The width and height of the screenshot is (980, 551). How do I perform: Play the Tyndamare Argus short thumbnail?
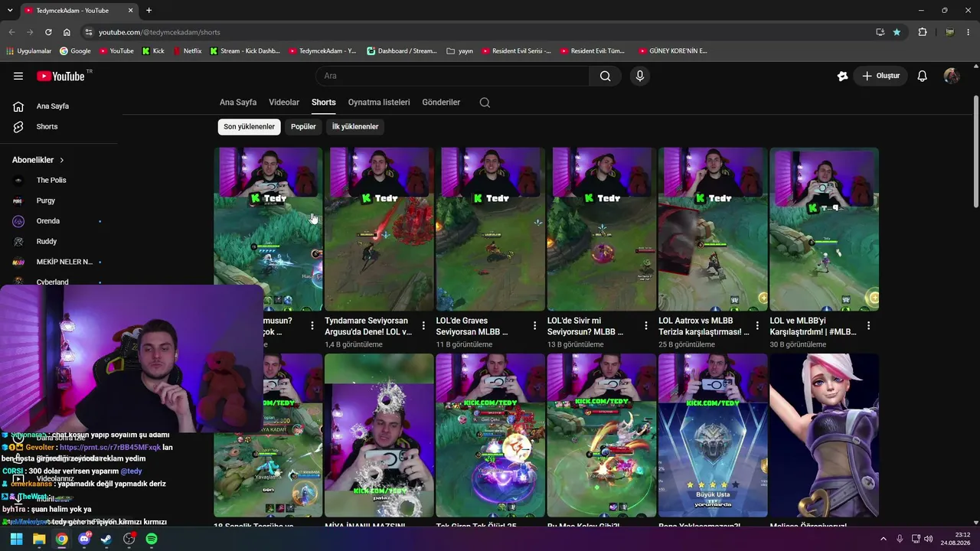point(379,229)
